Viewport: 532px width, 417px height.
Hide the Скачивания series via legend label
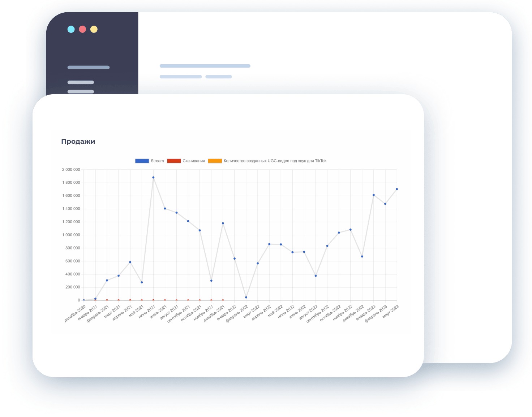(194, 161)
